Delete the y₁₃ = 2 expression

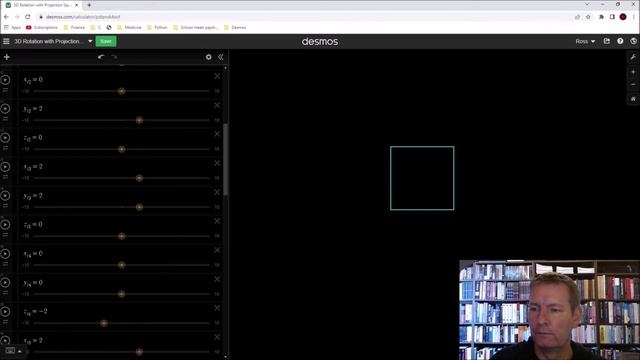tap(217, 192)
